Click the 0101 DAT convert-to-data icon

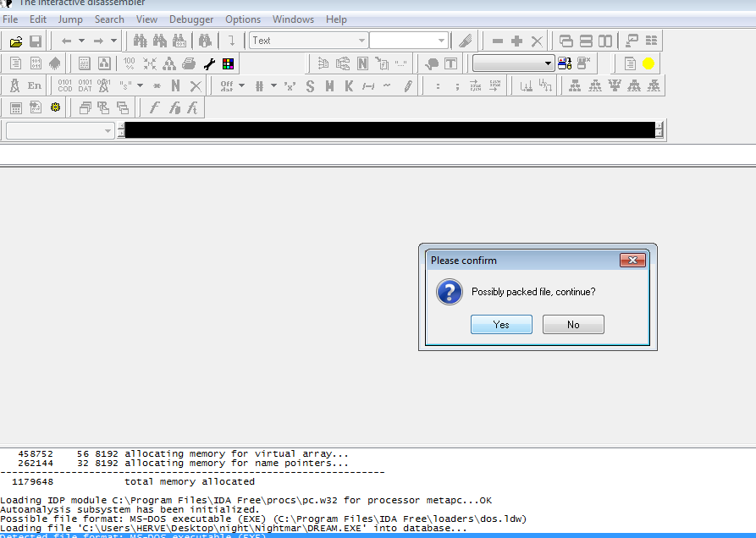85,85
